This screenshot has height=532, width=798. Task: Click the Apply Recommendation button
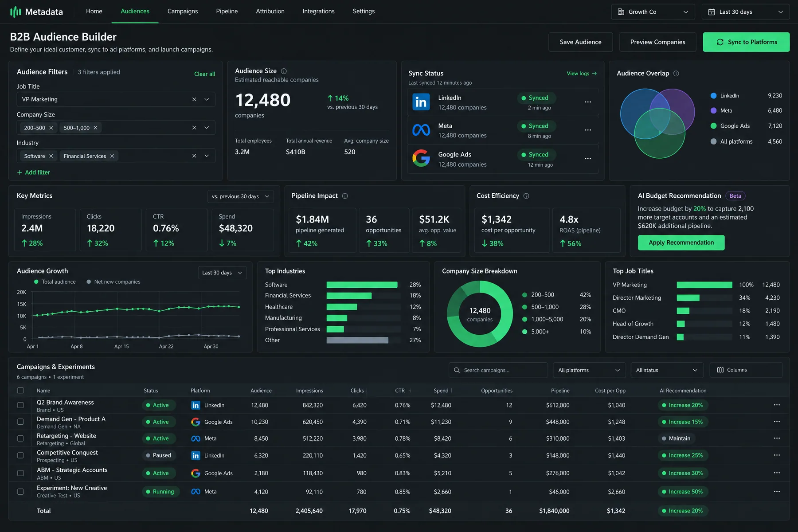click(681, 243)
